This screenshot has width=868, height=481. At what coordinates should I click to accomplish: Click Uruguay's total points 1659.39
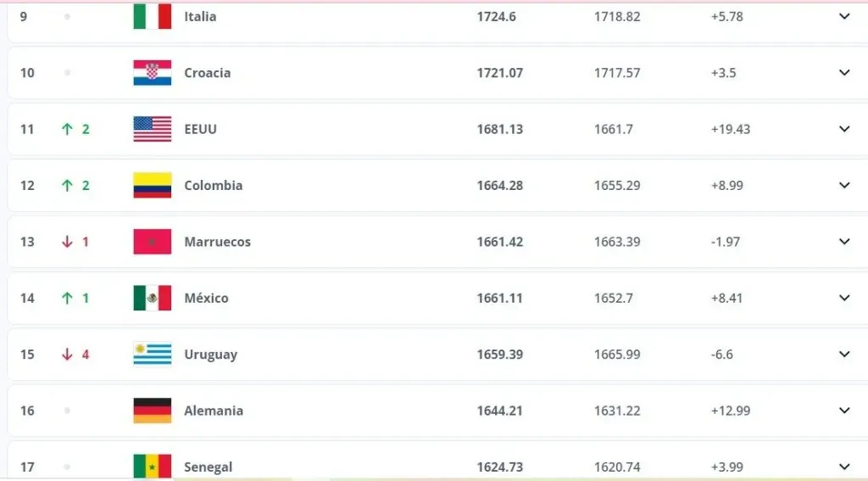(x=499, y=355)
